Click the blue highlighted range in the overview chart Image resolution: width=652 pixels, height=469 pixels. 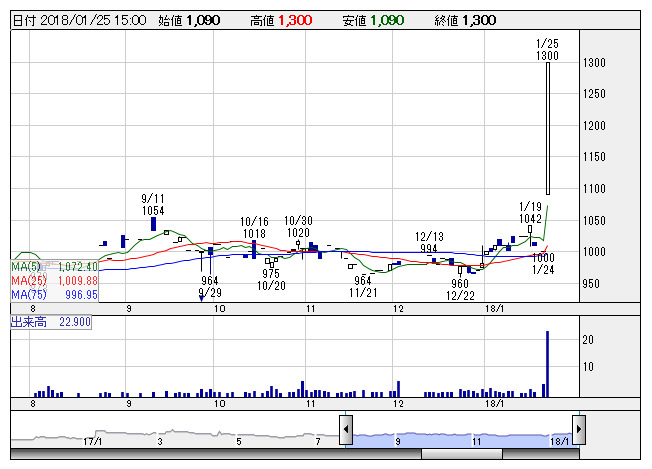(x=462, y=438)
